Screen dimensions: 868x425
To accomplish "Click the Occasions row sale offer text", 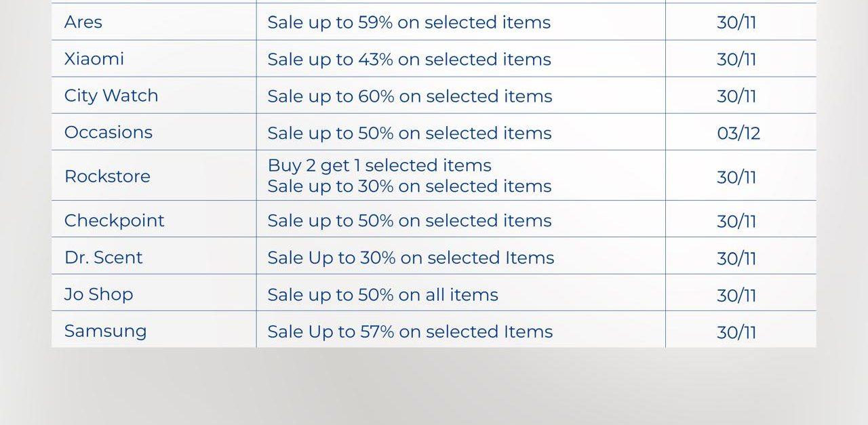I will tap(410, 134).
